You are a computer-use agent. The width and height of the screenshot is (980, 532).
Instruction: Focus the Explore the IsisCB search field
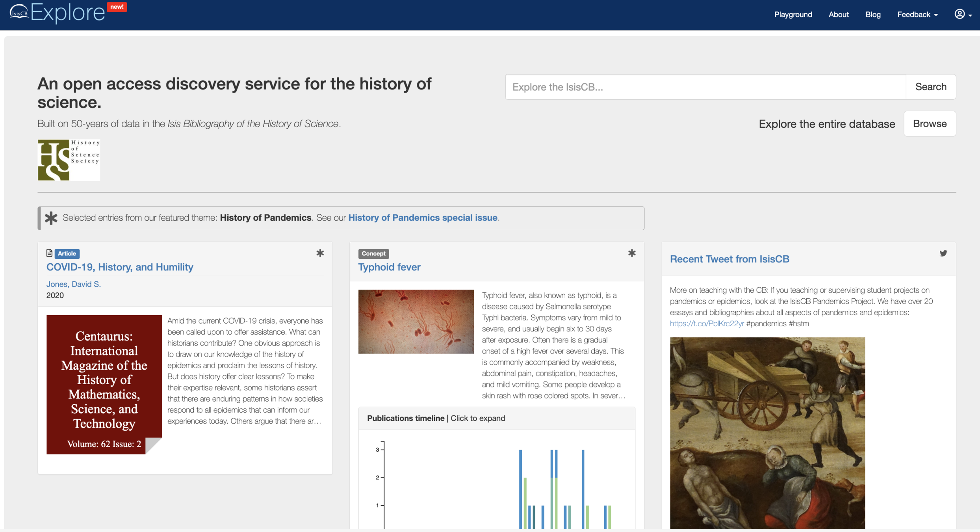pyautogui.click(x=705, y=87)
